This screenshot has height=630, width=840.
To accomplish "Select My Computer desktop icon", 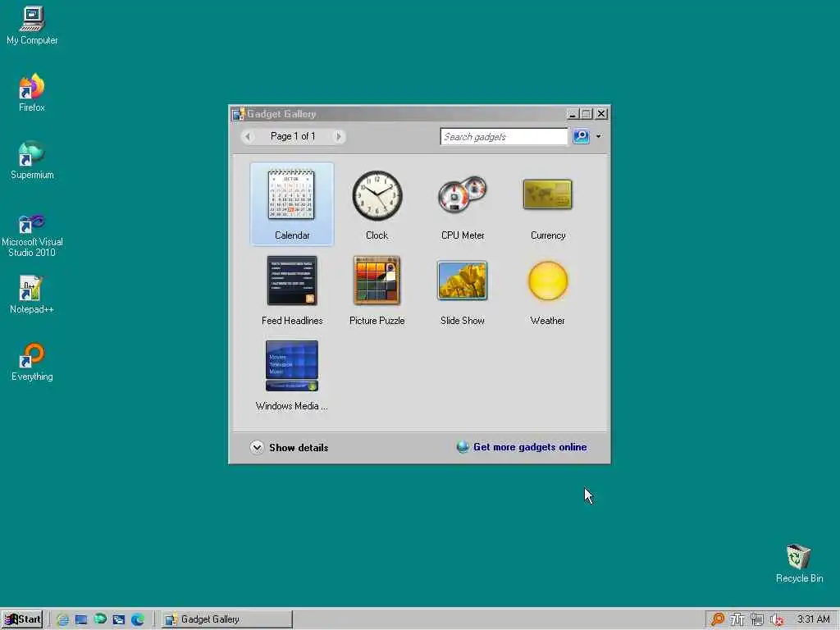I will pyautogui.click(x=32, y=25).
